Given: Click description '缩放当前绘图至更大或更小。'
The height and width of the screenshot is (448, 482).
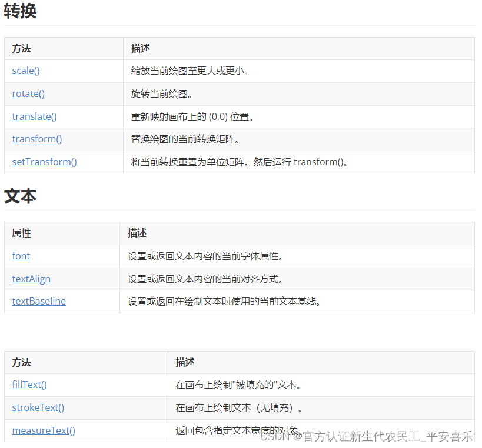Looking at the screenshot, I should [190, 71].
